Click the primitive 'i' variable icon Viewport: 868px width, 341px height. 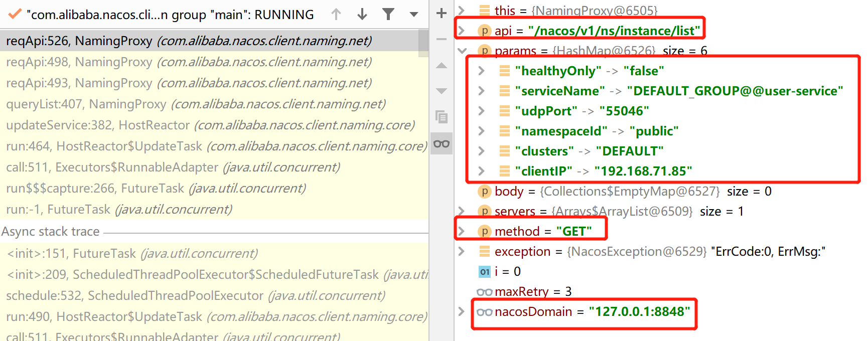coord(484,271)
